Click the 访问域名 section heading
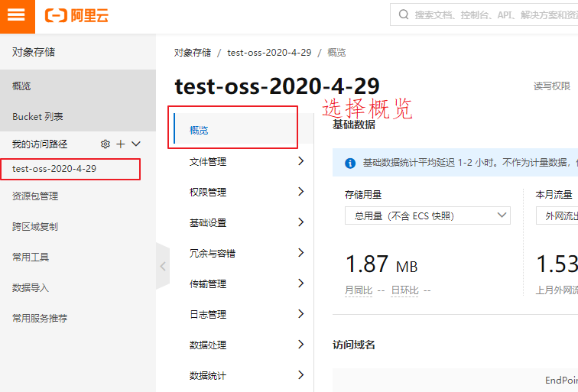This screenshot has height=392, width=578. tap(354, 345)
